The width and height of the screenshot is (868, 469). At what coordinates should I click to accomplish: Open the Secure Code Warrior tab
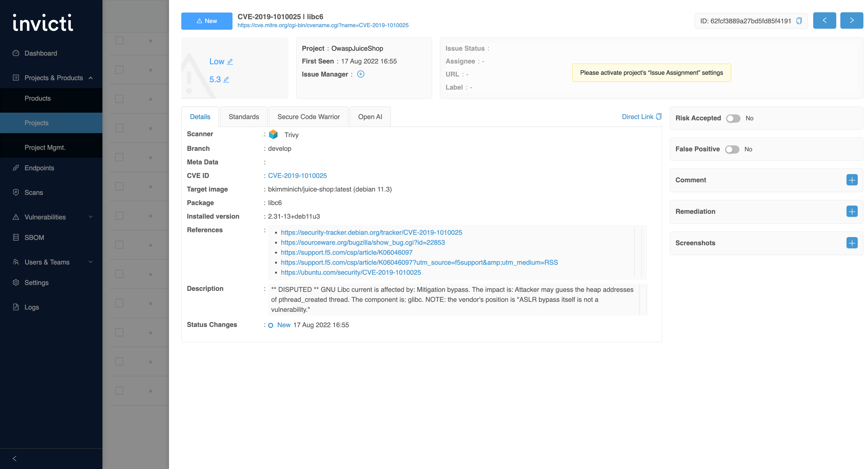(308, 117)
